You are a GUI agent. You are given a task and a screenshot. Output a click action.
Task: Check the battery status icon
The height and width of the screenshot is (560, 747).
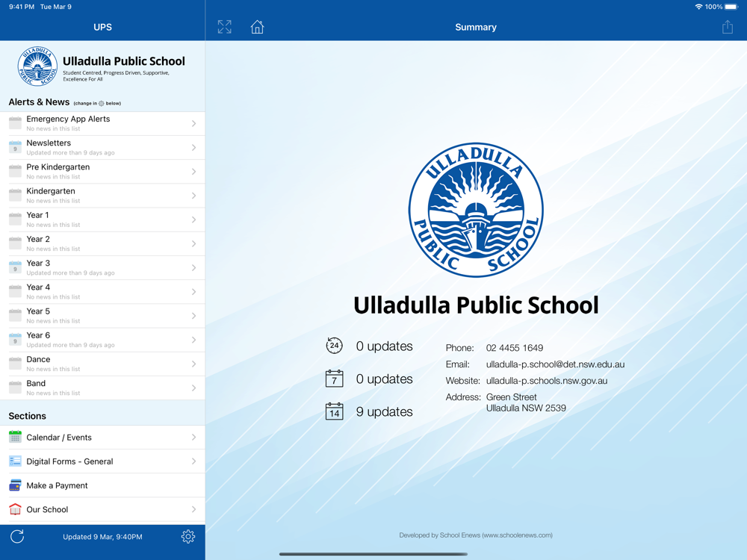pos(731,7)
